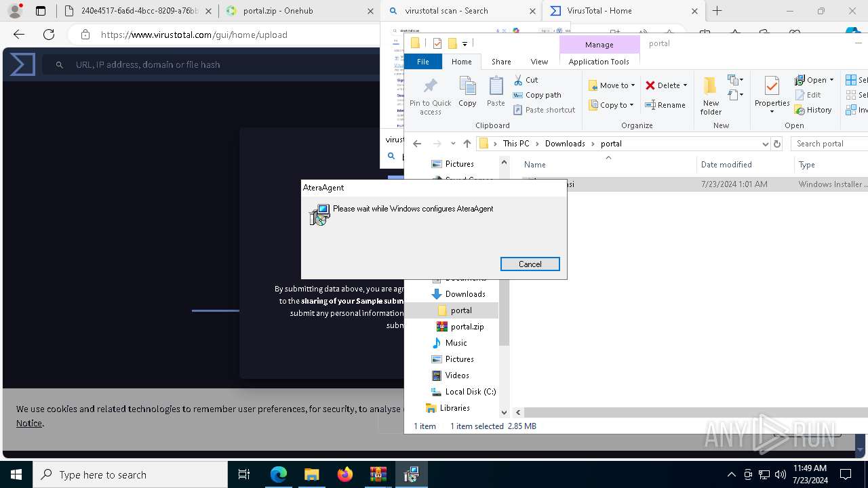The height and width of the screenshot is (488, 868).
Task: Open the File tab in Explorer
Action: [422, 62]
